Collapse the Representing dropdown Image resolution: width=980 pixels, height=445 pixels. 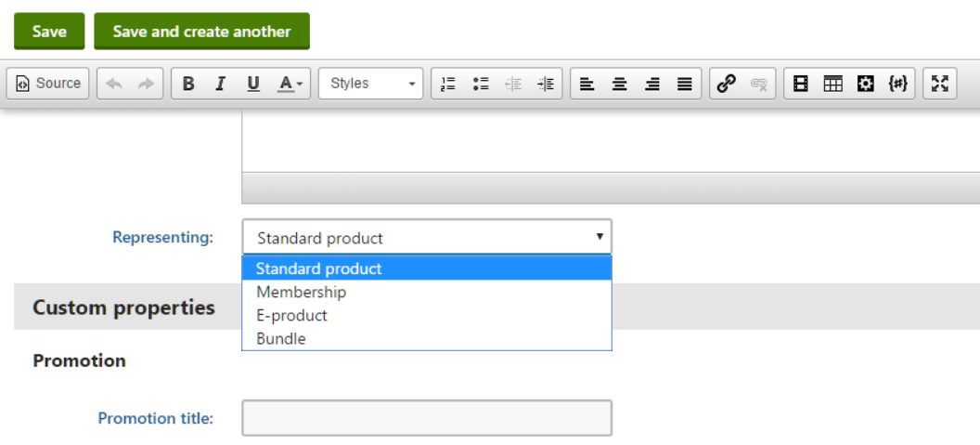[x=427, y=237]
